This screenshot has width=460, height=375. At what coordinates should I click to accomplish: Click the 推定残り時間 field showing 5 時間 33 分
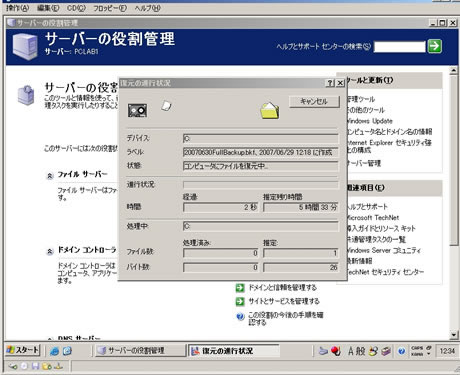pos(301,207)
